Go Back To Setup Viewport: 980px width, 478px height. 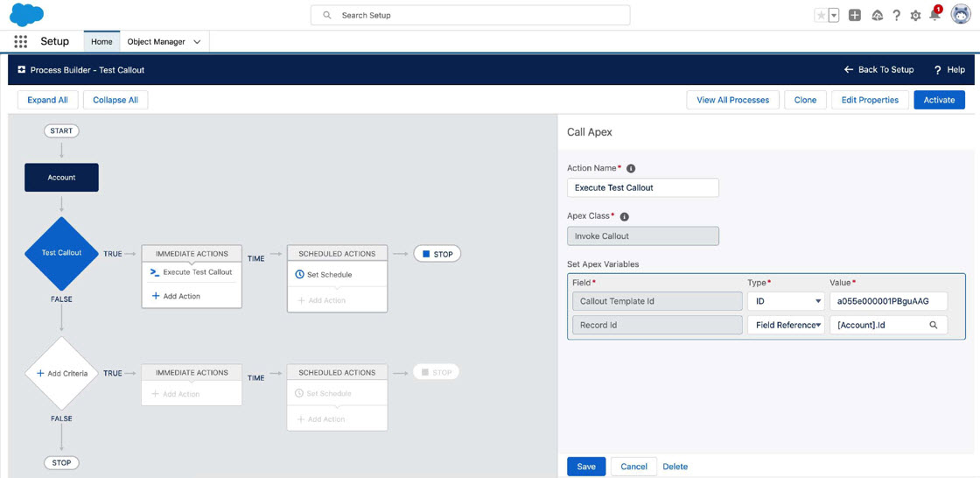coord(878,70)
